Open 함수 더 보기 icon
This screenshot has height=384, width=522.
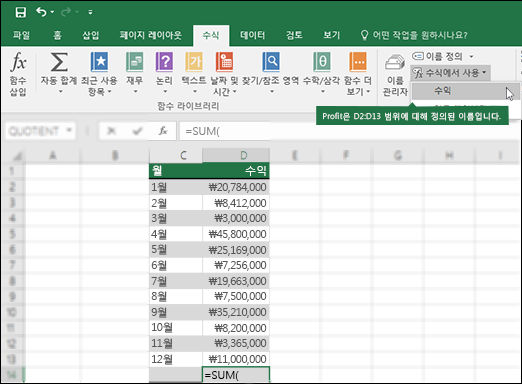click(358, 62)
